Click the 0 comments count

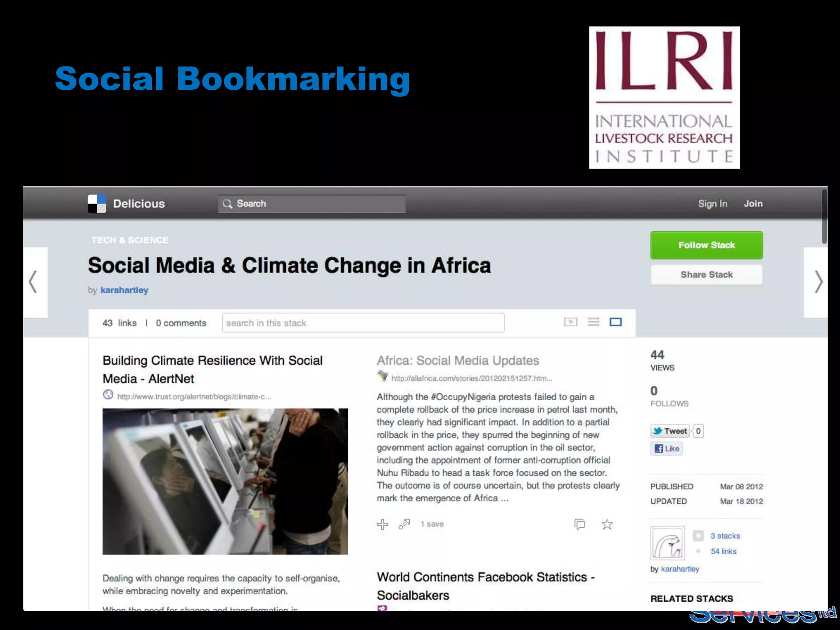[181, 323]
